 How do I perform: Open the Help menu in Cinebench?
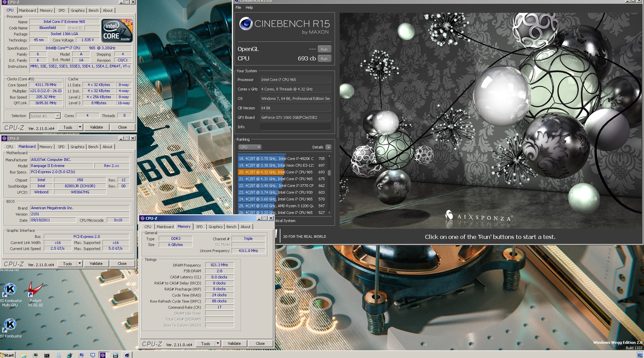(x=249, y=7)
